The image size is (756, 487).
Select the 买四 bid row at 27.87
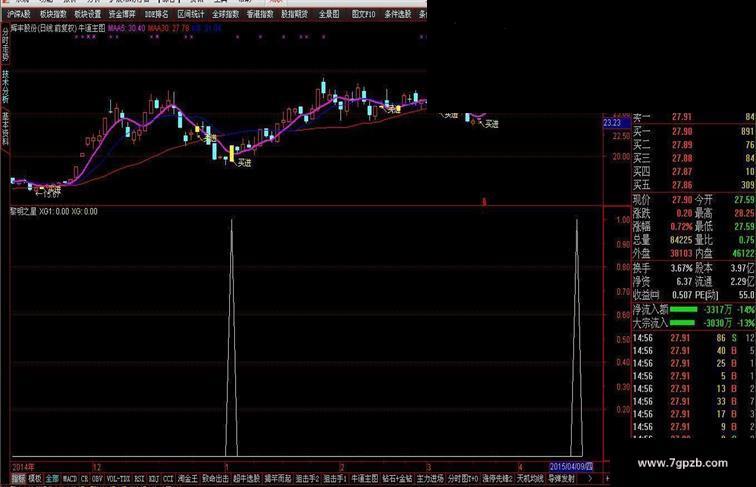click(693, 172)
